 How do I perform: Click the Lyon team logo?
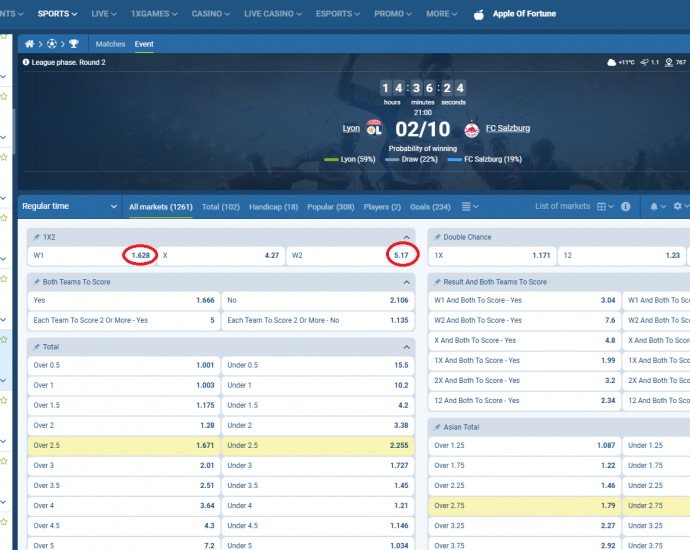click(x=374, y=128)
